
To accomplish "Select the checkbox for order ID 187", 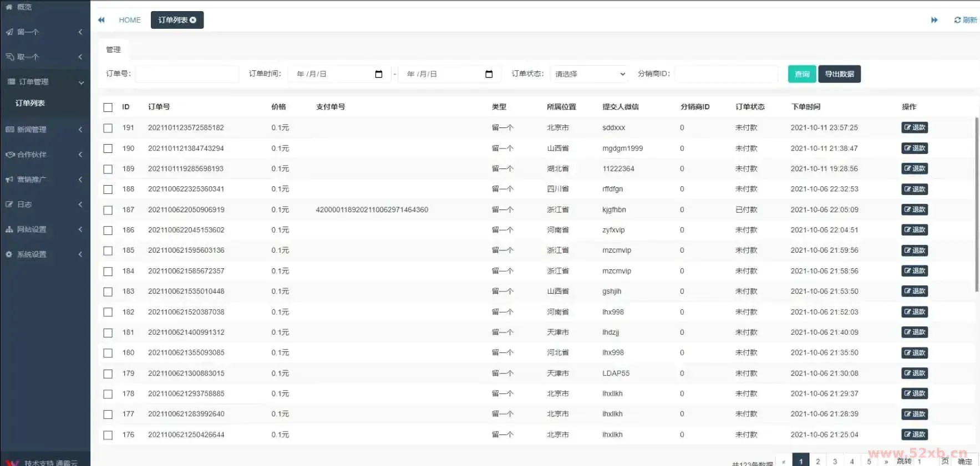I will [x=108, y=210].
